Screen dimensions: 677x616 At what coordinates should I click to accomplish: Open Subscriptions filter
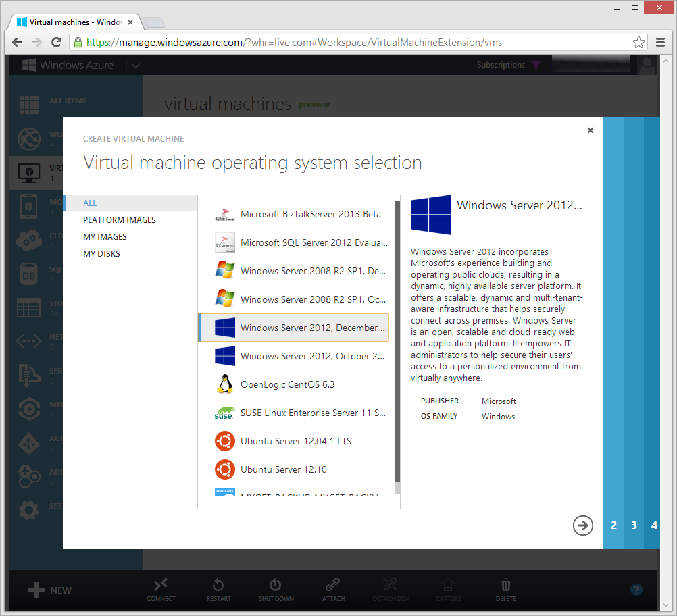click(509, 65)
